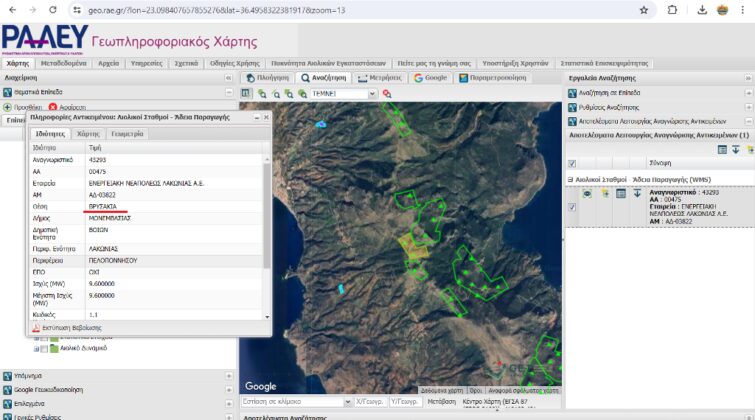Open the browser extensions puzzle icon
The image size is (755, 420).
pyautogui.click(x=672, y=10)
